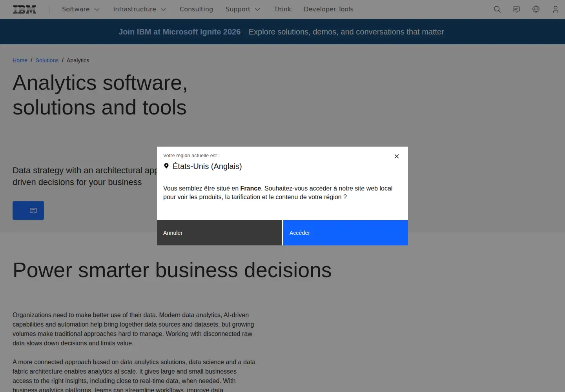This screenshot has width=565, height=392.
Task: Expand the Software menu
Action: tap(81, 9)
